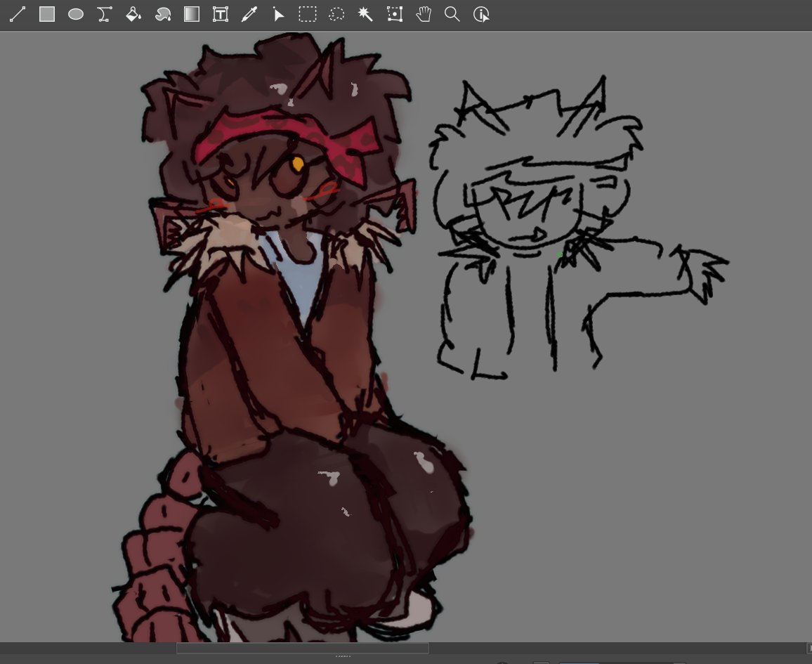
Task: Select the Ellipse shape tool
Action: pos(76,14)
